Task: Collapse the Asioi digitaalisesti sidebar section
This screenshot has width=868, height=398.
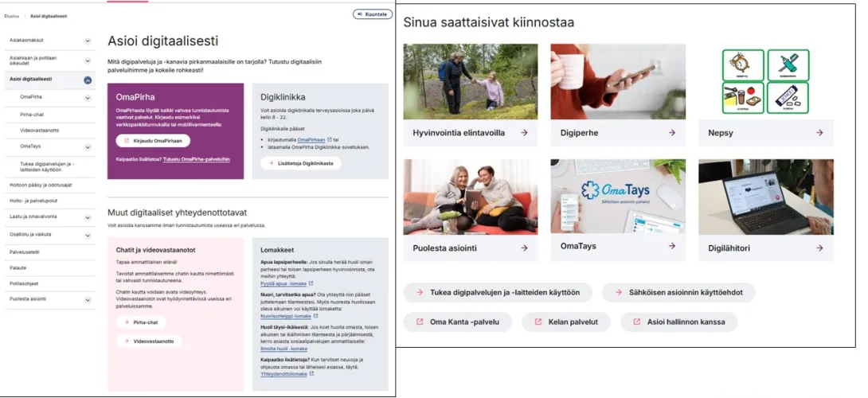Action: click(88, 80)
